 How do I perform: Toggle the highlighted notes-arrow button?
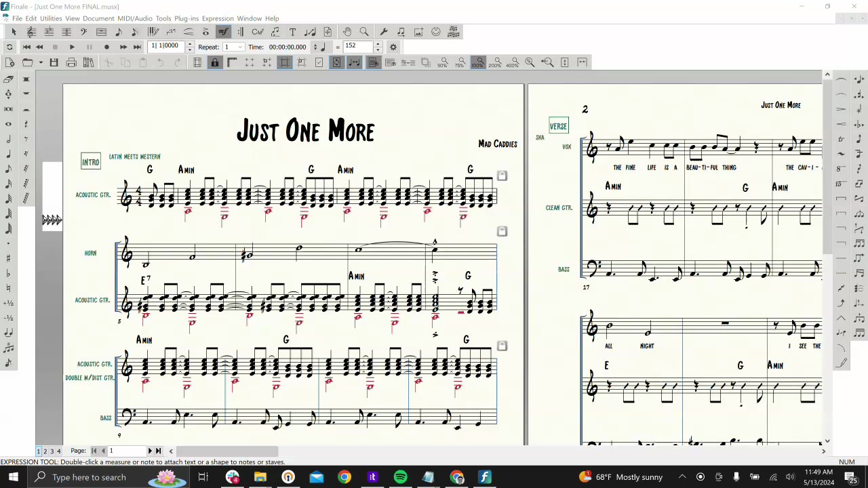[x=355, y=62]
